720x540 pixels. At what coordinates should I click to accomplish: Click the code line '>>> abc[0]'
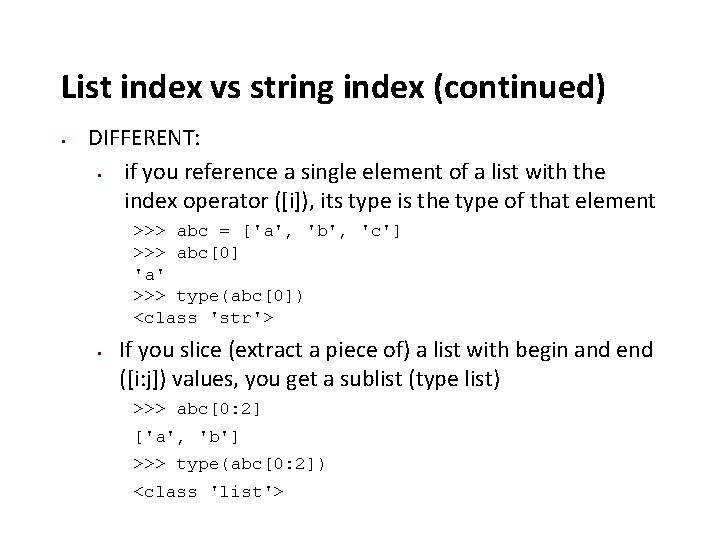(187, 252)
